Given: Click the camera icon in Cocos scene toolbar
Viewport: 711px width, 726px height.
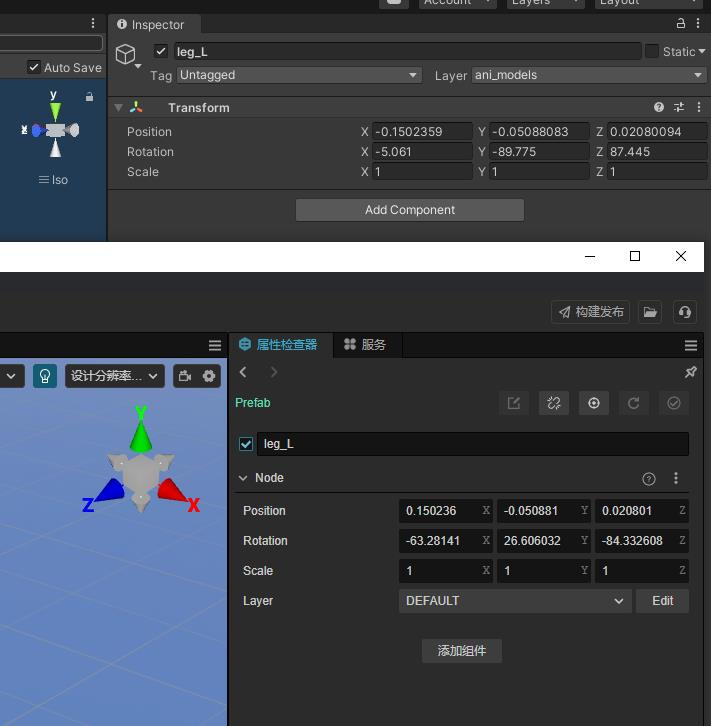Looking at the screenshot, I should (x=185, y=376).
